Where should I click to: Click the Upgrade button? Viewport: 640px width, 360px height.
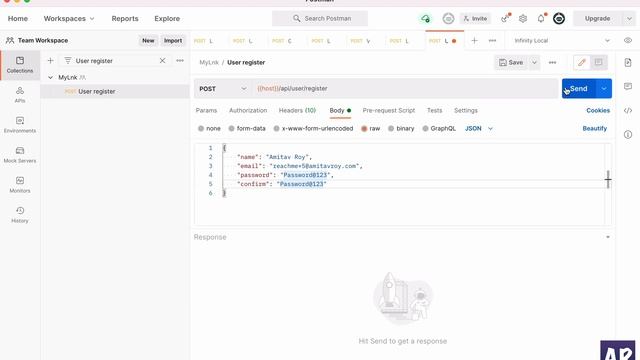[598, 18]
